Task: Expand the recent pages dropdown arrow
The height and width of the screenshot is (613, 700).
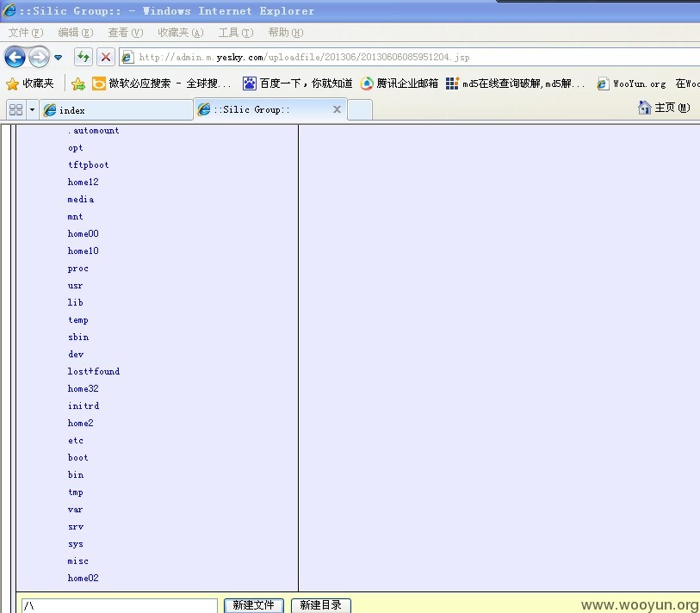Action: [58, 57]
